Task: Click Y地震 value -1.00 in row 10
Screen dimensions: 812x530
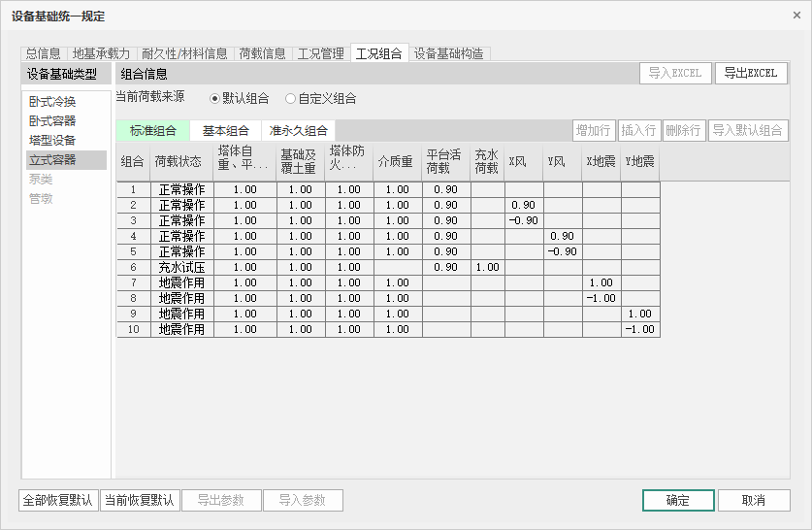Action: coord(640,329)
